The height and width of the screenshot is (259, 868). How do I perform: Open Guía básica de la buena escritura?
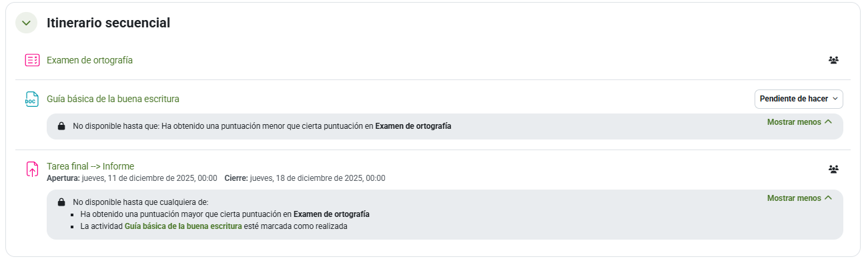pos(113,99)
